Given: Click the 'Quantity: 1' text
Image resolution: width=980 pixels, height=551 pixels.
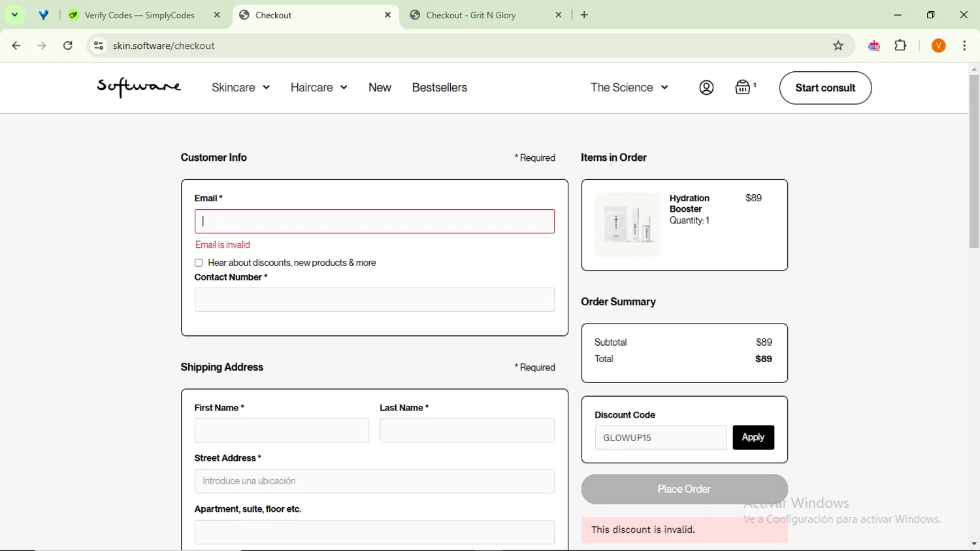Looking at the screenshot, I should click(689, 221).
